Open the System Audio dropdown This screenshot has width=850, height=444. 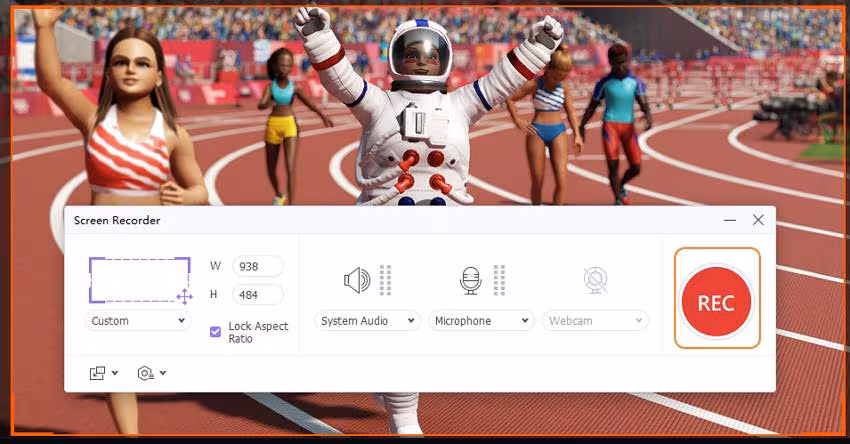click(x=367, y=321)
